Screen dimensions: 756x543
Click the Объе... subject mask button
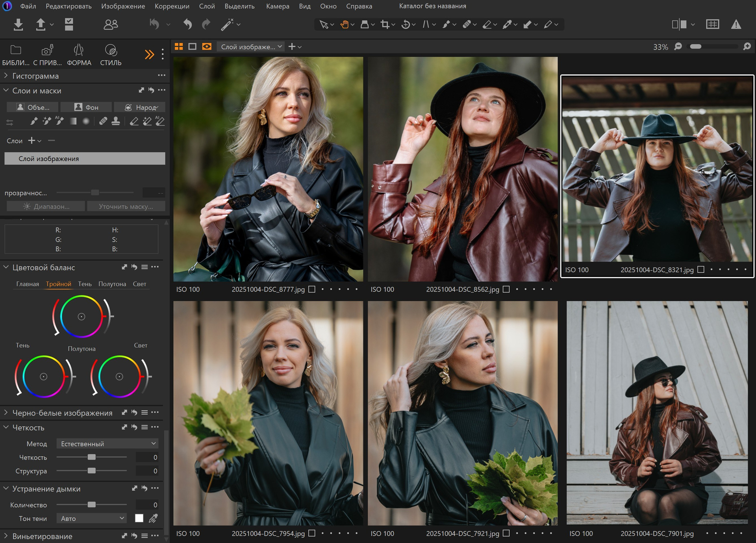click(33, 107)
